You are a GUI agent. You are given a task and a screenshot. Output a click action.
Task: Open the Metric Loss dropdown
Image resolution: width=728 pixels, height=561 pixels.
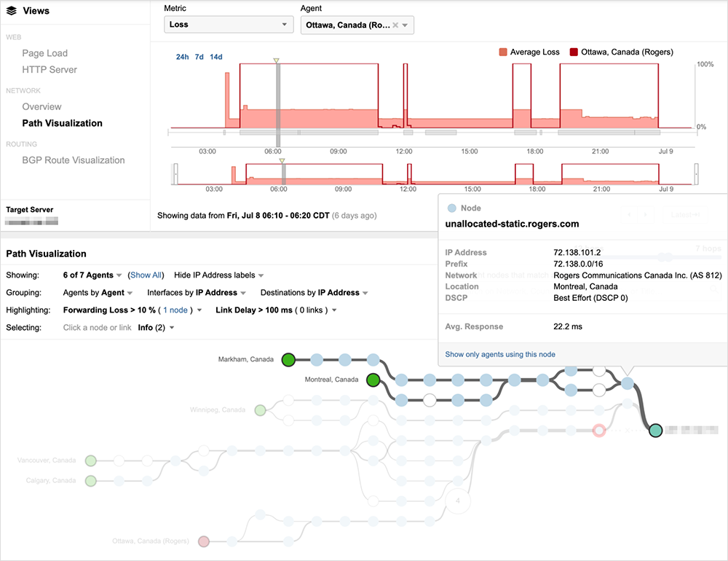tap(228, 25)
